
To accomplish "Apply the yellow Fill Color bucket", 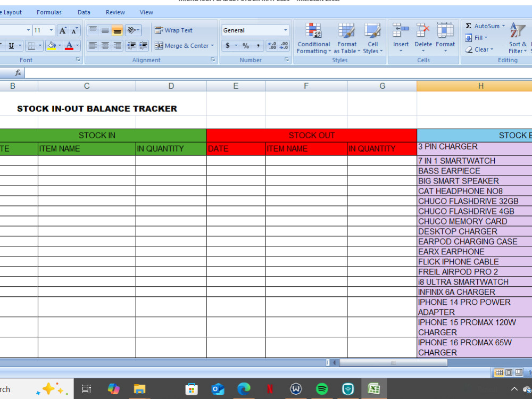I will coord(52,45).
